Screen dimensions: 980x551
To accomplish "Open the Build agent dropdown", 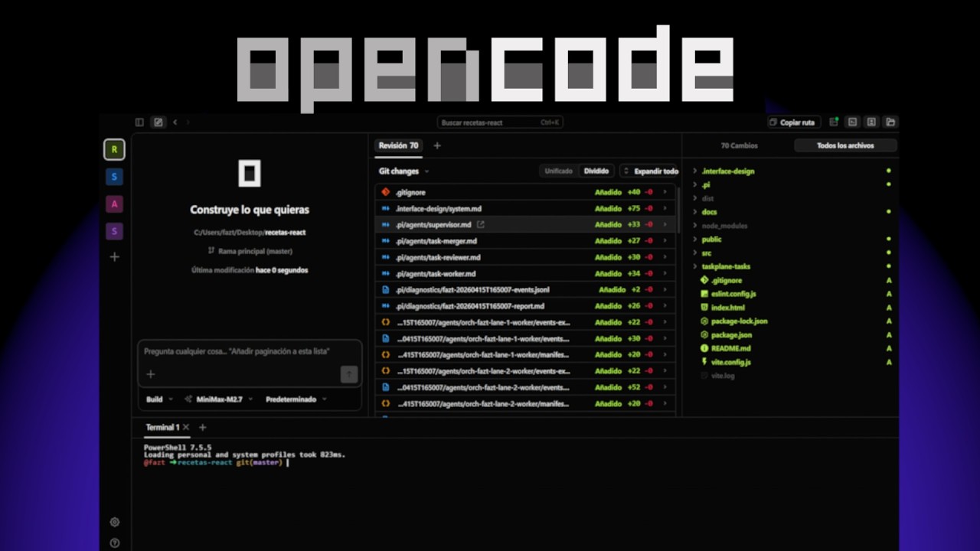I will 159,399.
